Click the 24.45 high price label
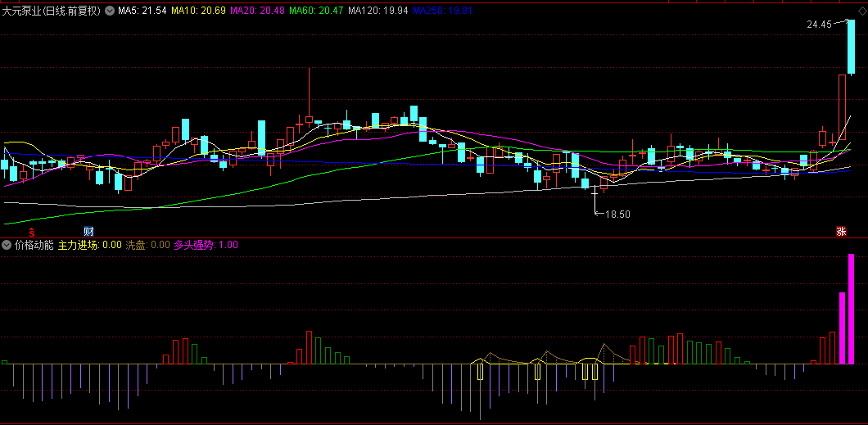This screenshot has width=868, height=425. click(820, 25)
